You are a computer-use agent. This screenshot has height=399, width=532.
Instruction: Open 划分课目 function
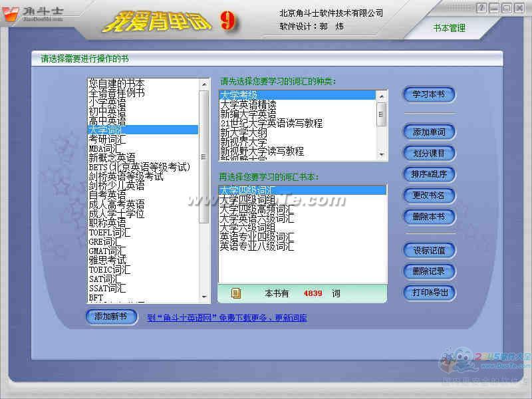click(429, 154)
